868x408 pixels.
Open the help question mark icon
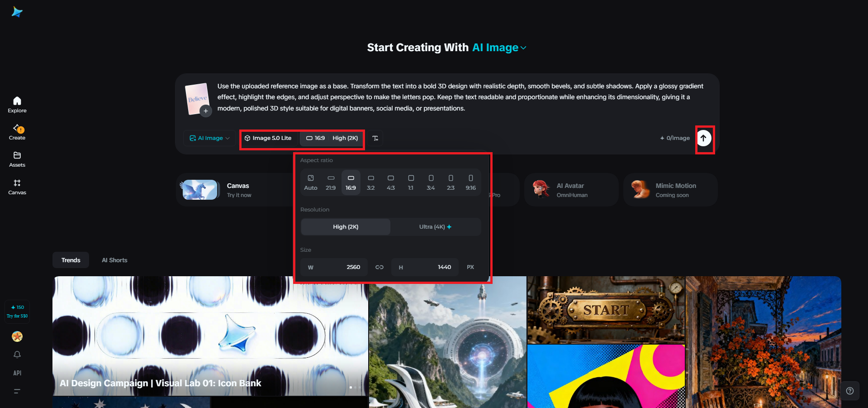[850, 391]
